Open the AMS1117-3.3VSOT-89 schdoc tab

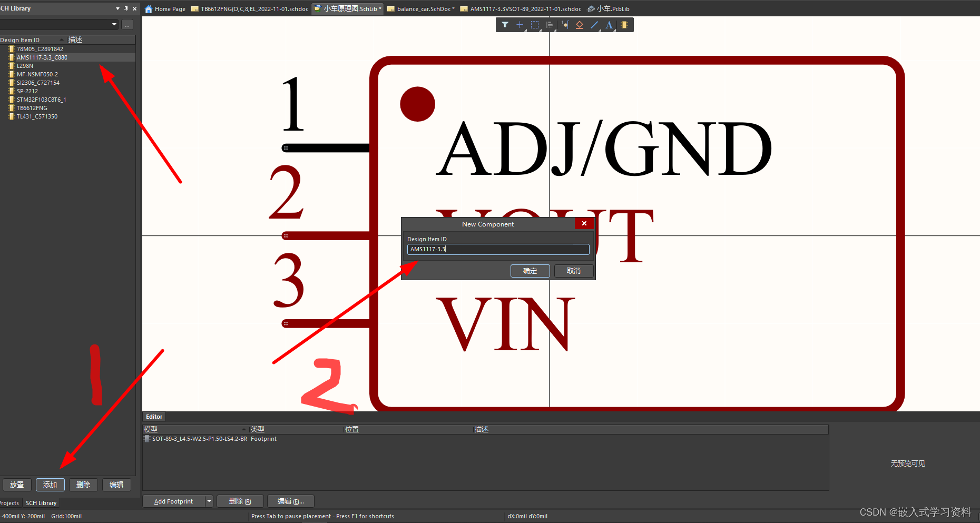[521, 9]
